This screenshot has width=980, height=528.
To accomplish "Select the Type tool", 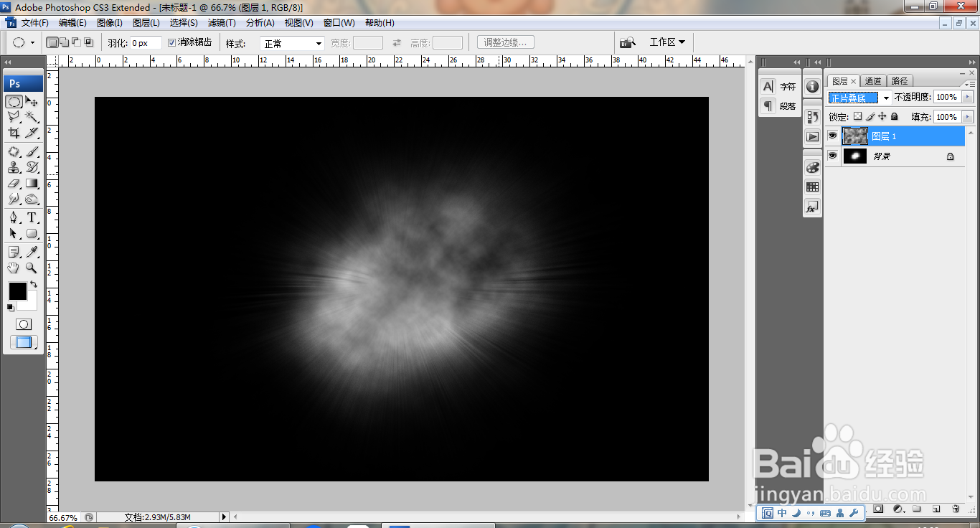I will tap(32, 217).
